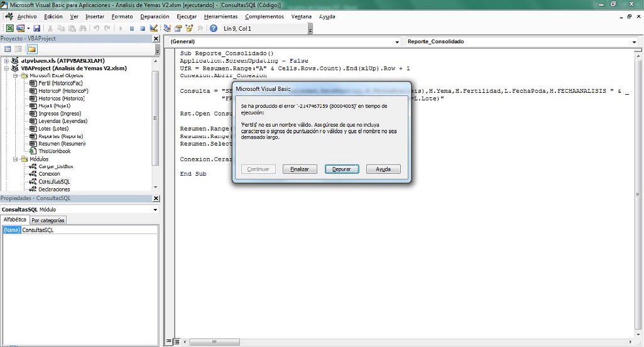Screen dimensions: 644x347
Task: Select ThisWorkbook in project tree
Action: [55, 151]
